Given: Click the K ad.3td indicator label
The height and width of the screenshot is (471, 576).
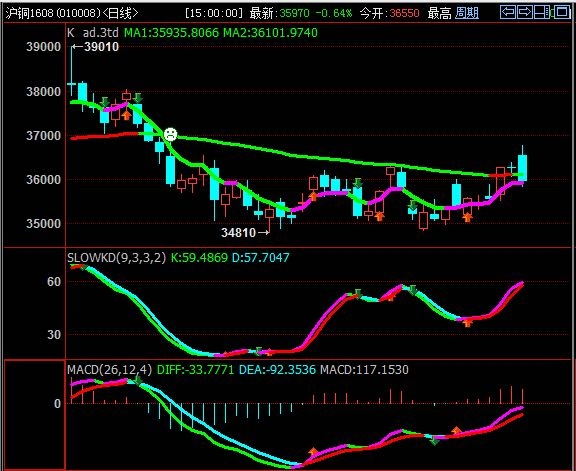Looking at the screenshot, I should 93,33.
